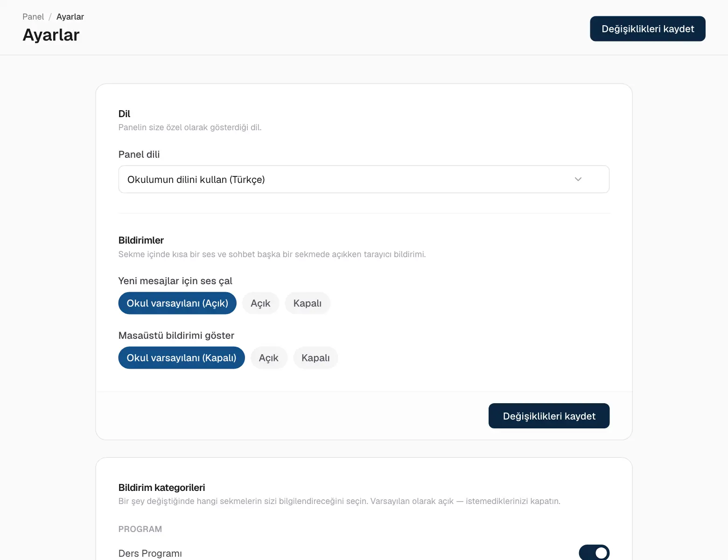Image resolution: width=728 pixels, height=560 pixels.
Task: Click the 'Ders Programı' row label
Action: 150,553
